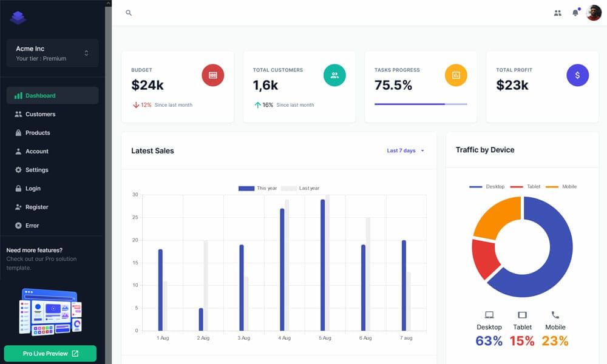This screenshot has width=607, height=364.
Task: Click the Desktop icon under the donut chart
Action: click(x=489, y=314)
